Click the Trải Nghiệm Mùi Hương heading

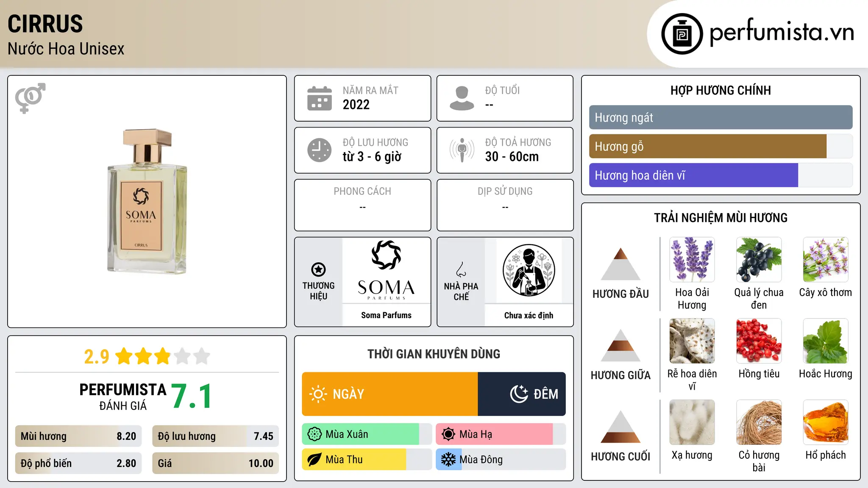[721, 218]
